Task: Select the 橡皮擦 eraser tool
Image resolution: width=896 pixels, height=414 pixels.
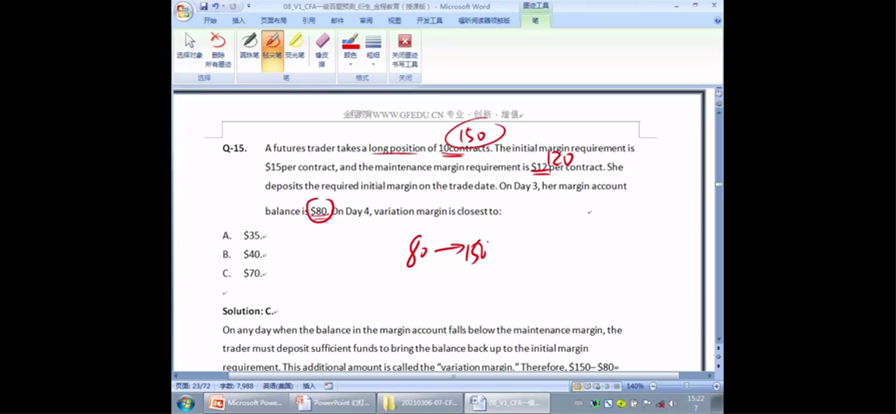Action: click(x=322, y=49)
